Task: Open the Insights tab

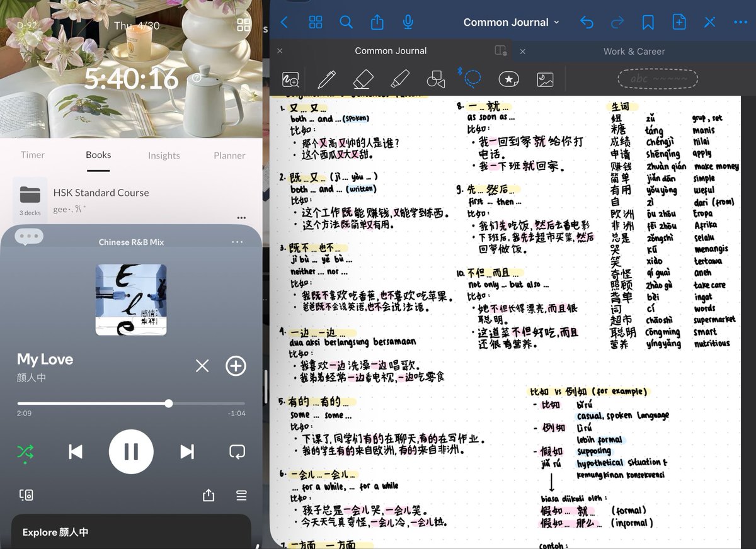Action: pos(164,156)
